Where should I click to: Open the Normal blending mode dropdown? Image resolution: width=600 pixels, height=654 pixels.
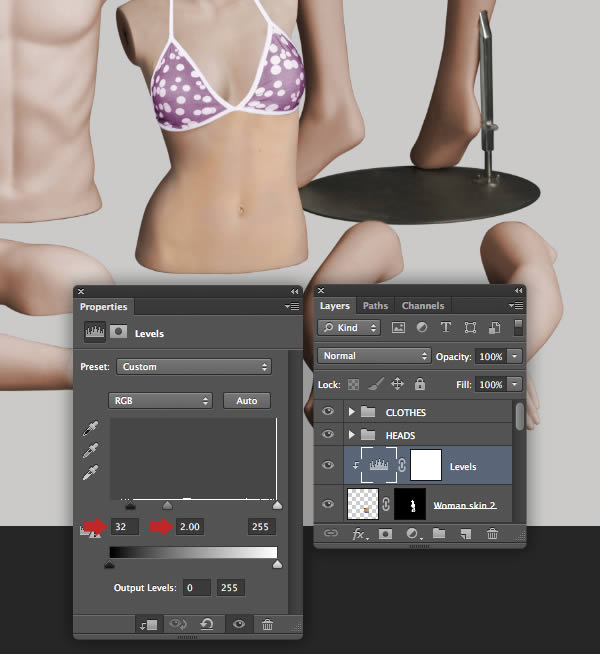(374, 356)
